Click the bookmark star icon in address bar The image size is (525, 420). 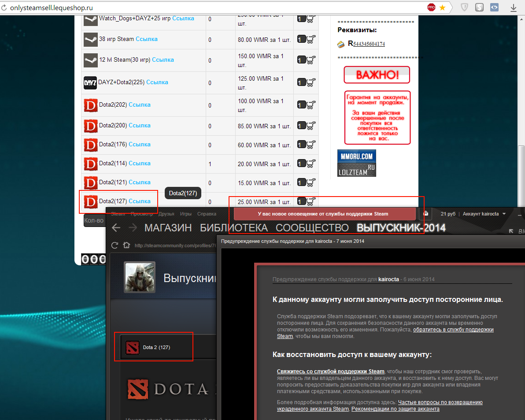(x=443, y=7)
